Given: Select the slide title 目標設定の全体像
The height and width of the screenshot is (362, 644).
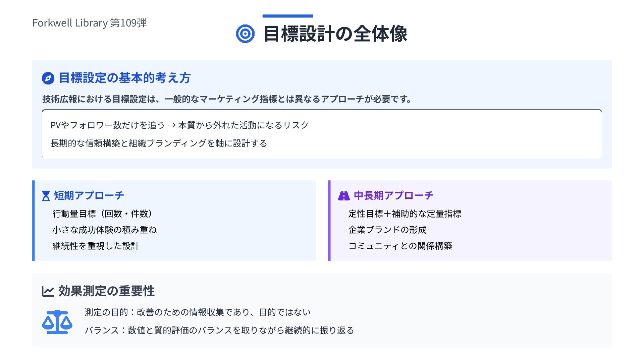Looking at the screenshot, I should coord(335,34).
